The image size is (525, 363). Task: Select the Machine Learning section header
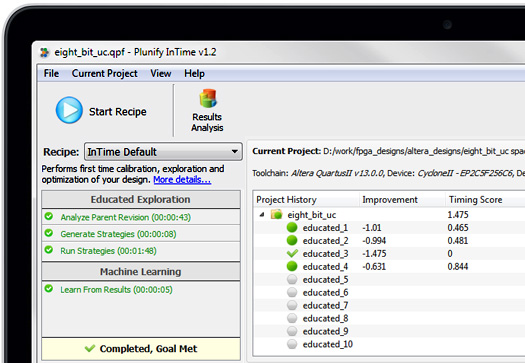(141, 272)
